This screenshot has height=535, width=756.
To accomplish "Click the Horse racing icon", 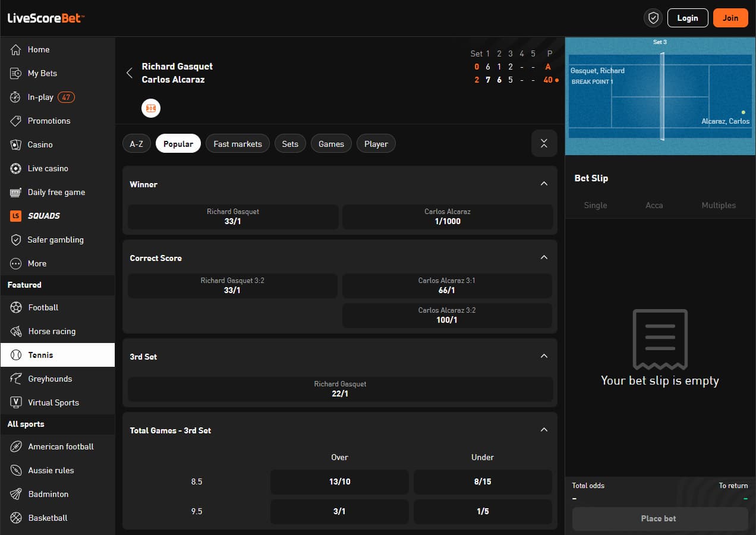I will tap(16, 331).
